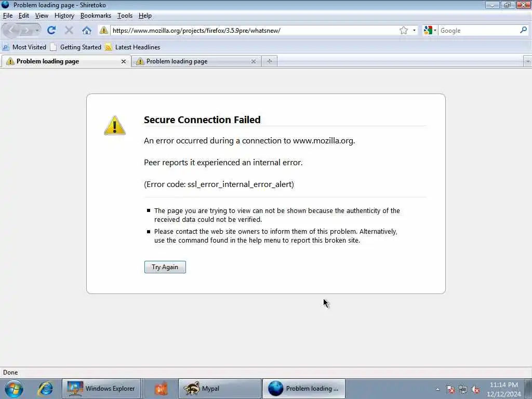The width and height of the screenshot is (532, 399).
Task: Click the muted volume tray icon
Action: click(x=475, y=390)
